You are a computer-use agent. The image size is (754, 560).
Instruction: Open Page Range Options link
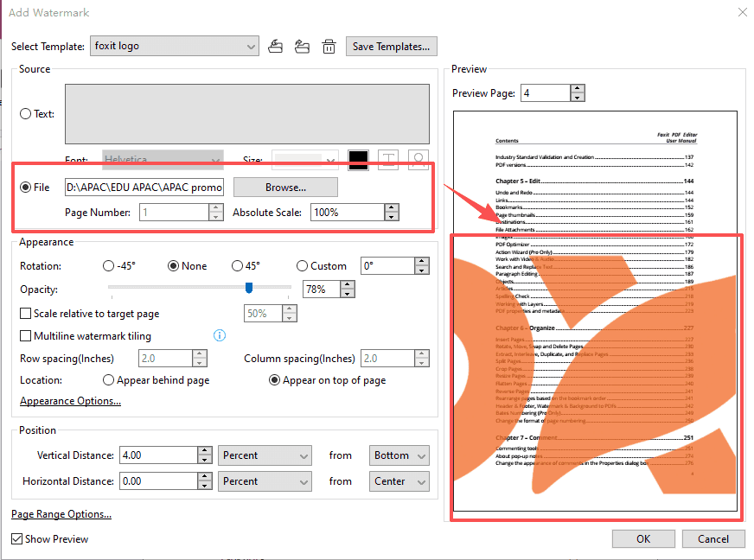pyautogui.click(x=61, y=514)
